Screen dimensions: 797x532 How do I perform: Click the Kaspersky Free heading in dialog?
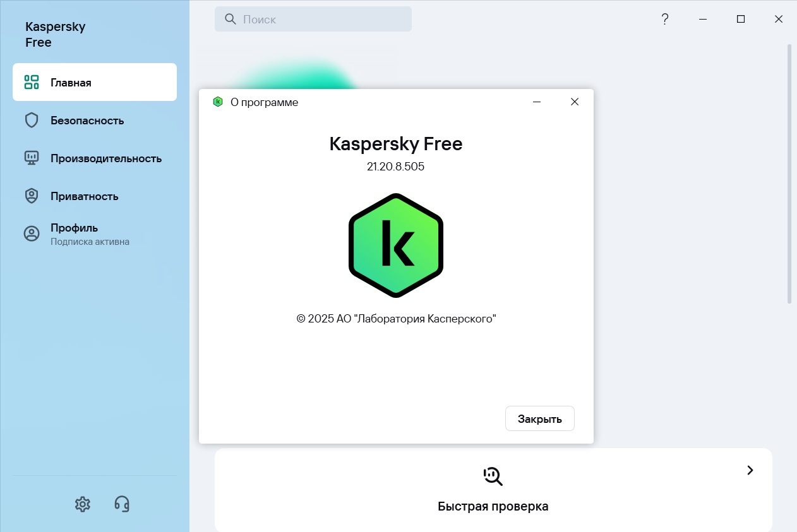tap(396, 143)
